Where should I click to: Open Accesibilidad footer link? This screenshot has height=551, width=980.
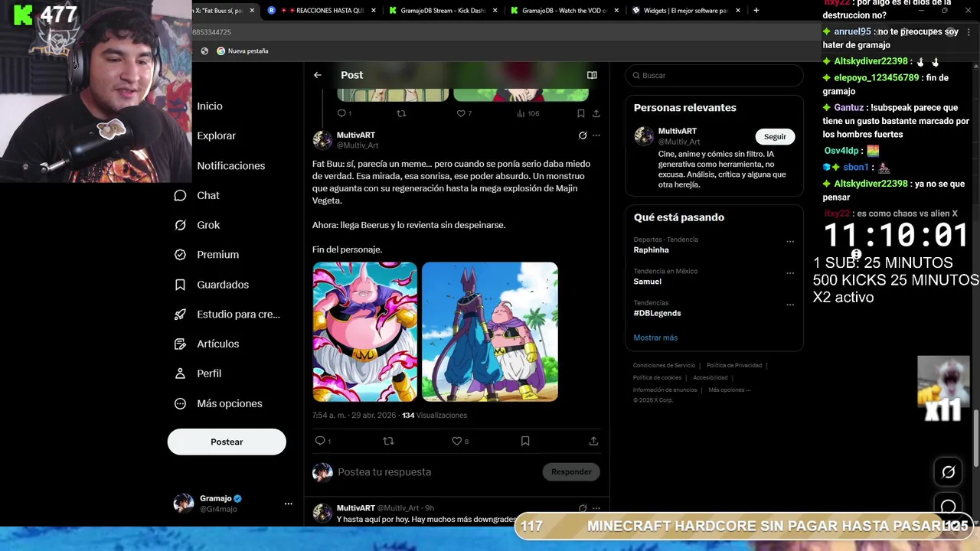(710, 378)
